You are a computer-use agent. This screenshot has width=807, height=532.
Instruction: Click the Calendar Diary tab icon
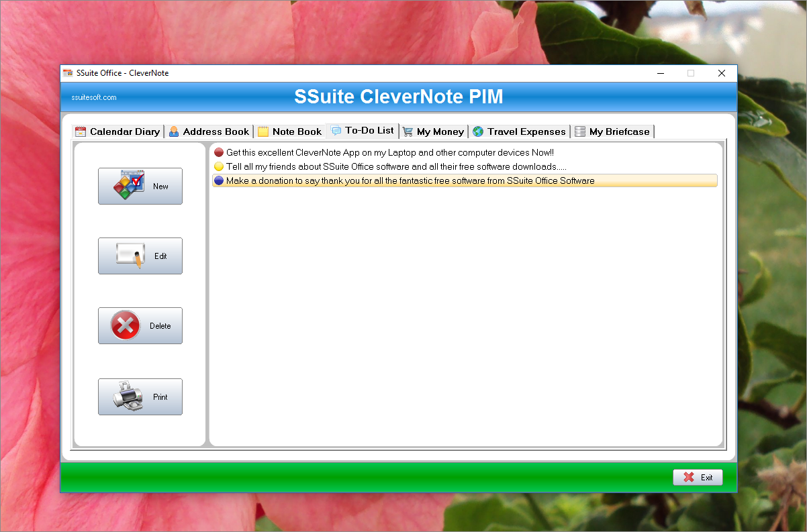click(81, 131)
